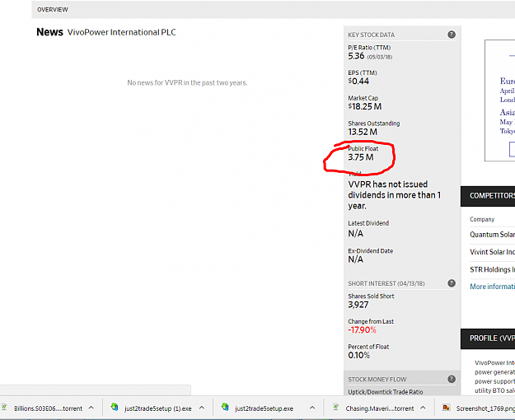This screenshot has width=515, height=420.
Task: Click the Latest Dividend N/A value
Action: [x=355, y=234]
